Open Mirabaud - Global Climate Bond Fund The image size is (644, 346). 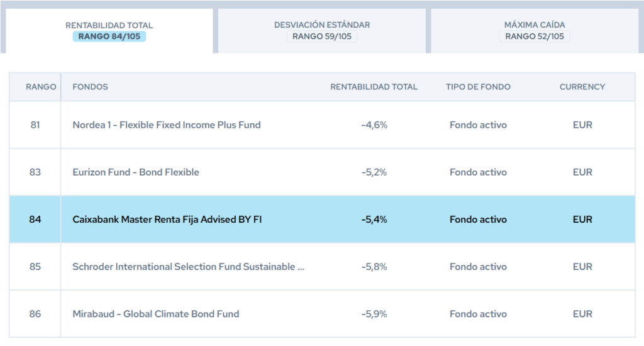(x=156, y=314)
